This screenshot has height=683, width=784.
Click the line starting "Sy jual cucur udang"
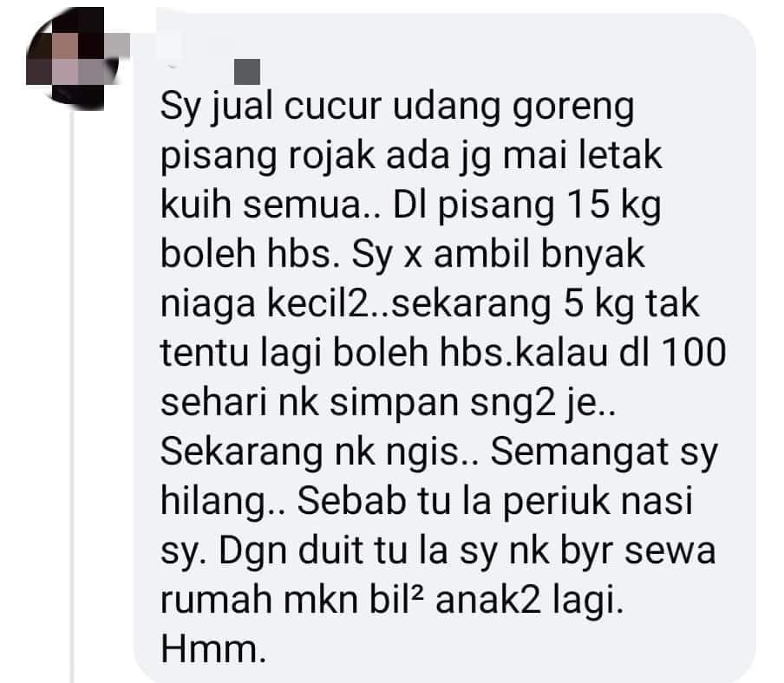[397, 108]
